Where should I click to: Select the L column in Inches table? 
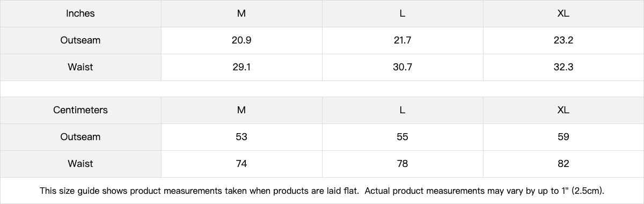(x=402, y=13)
